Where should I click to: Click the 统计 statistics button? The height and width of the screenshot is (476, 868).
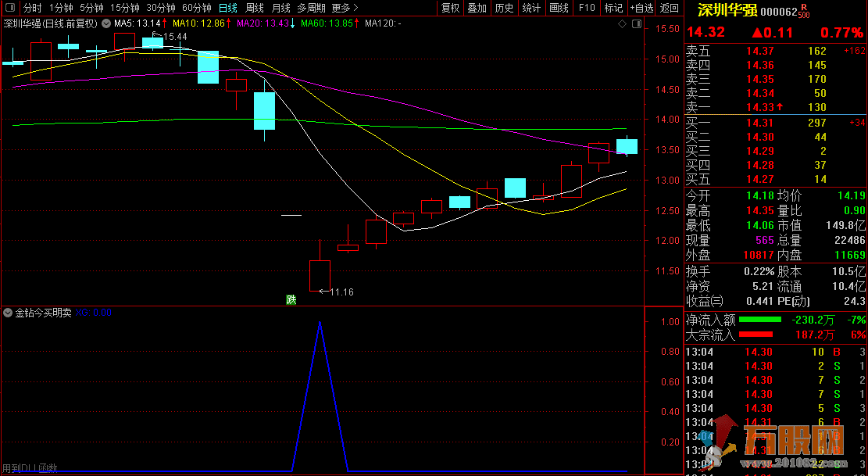click(530, 8)
